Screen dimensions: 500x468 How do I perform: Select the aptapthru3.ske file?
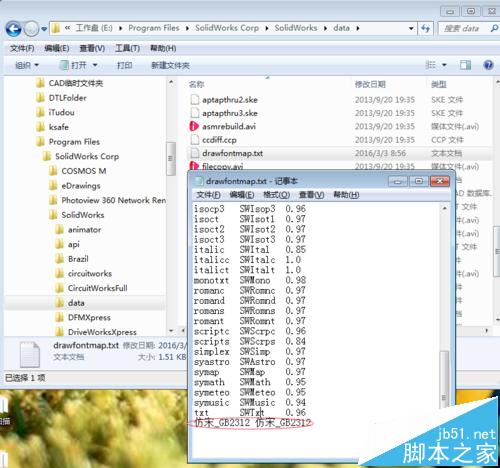coord(224,113)
